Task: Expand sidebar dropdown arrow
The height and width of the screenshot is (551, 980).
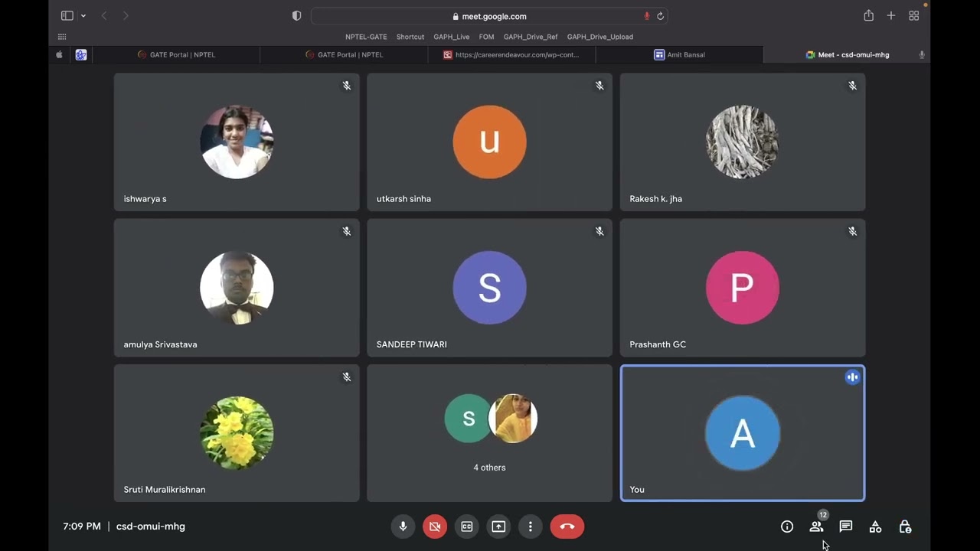Action: 83,16
